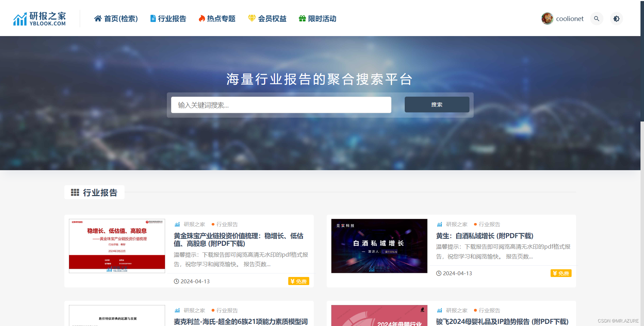Click the 免费 badge on 白酒私域增长 card

pos(561,273)
